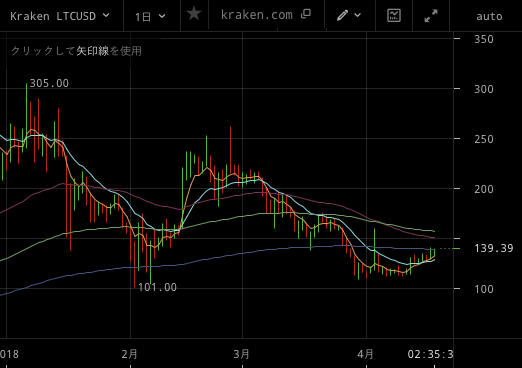This screenshot has height=368, width=522.
Task: Click the 4月 date axis label
Action: 365,354
